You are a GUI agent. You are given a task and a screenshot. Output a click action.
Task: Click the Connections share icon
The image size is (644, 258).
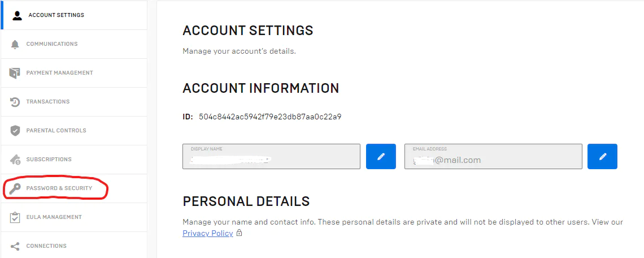pos(15,246)
